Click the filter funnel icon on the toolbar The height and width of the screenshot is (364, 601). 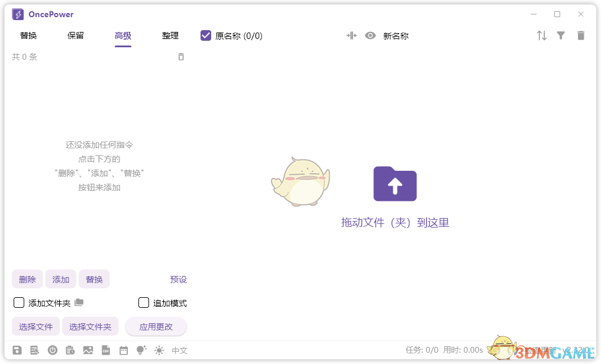tap(560, 35)
